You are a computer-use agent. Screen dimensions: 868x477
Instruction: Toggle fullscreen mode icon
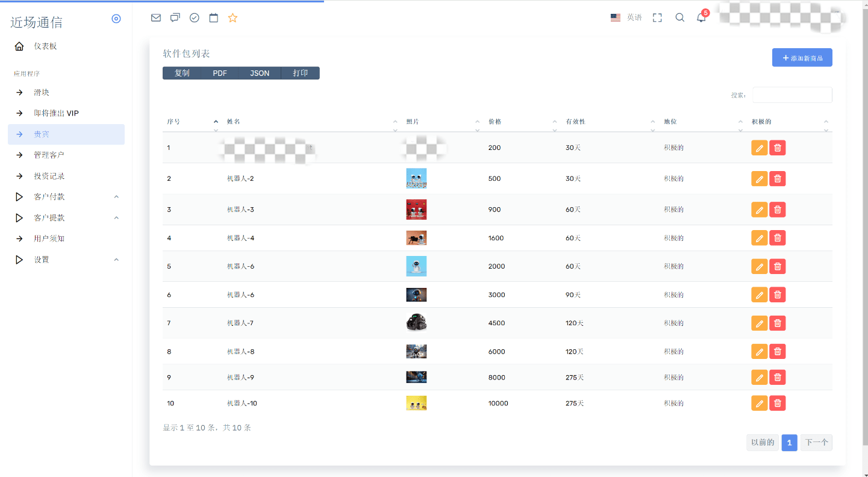657,17
